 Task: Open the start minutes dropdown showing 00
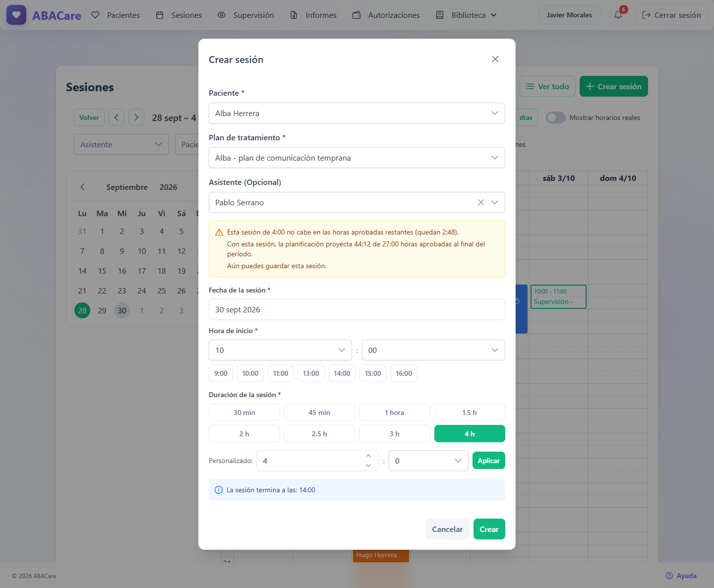(433, 350)
